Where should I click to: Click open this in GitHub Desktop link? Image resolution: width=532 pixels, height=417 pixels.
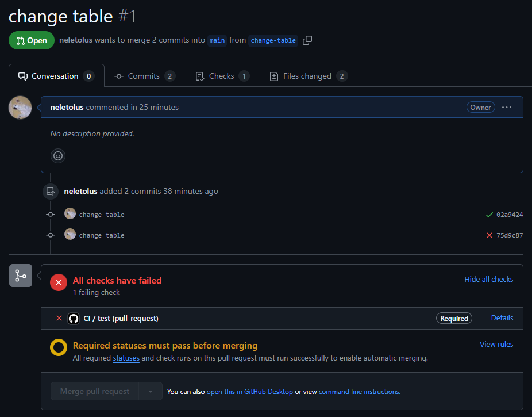point(250,392)
